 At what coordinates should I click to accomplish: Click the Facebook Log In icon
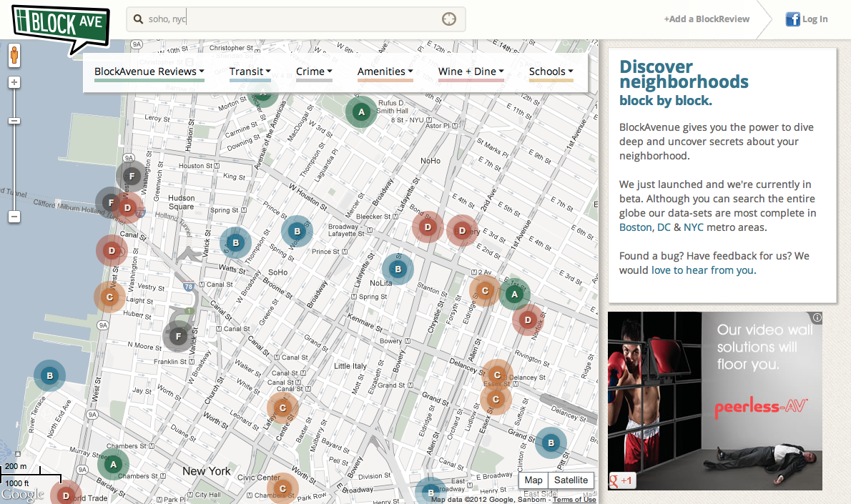[x=792, y=19]
